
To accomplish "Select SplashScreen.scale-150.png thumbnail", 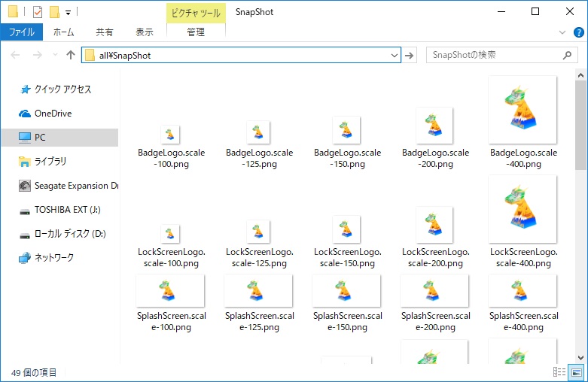I will [x=346, y=290].
